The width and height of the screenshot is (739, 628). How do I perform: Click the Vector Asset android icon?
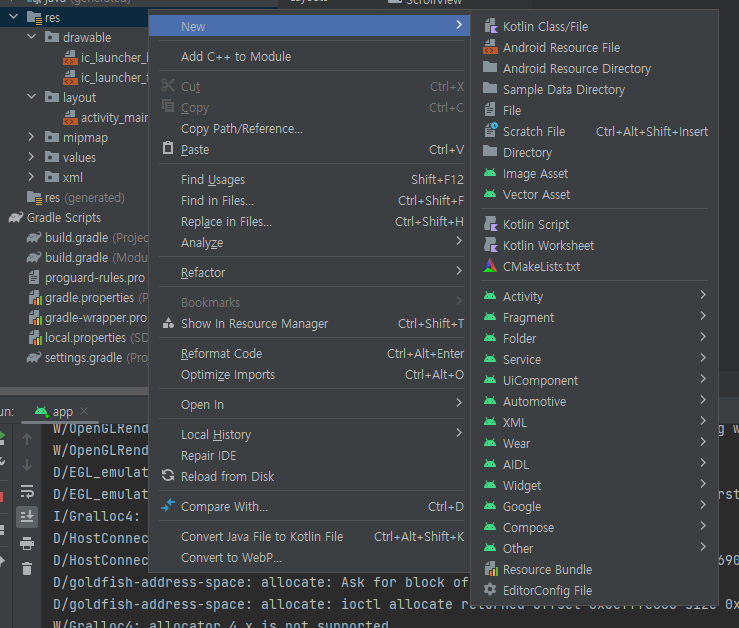(x=490, y=194)
